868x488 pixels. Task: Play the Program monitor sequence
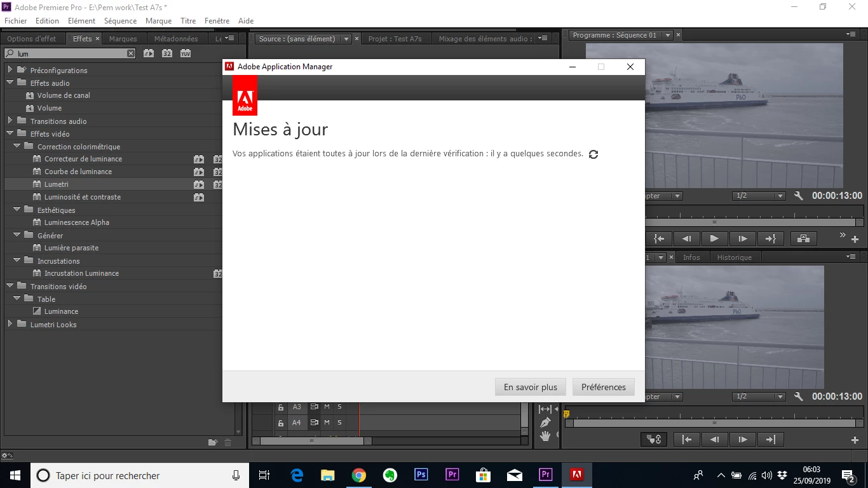(x=714, y=238)
